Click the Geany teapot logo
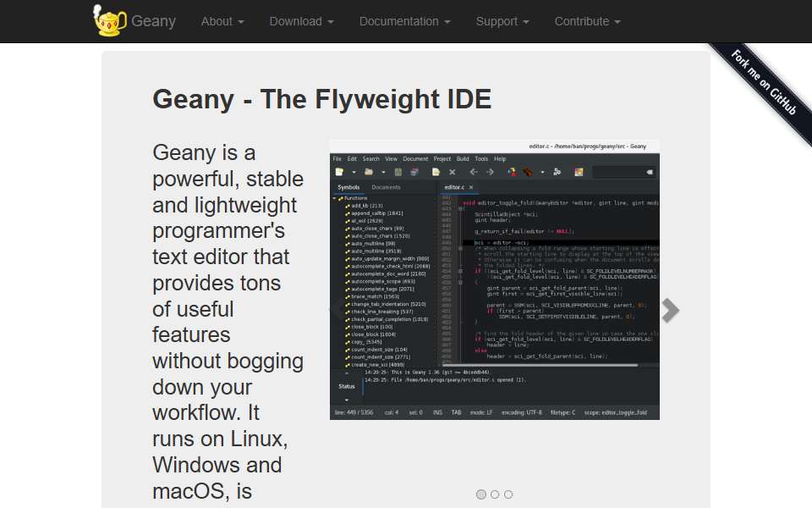The height and width of the screenshot is (508, 812). (110, 20)
